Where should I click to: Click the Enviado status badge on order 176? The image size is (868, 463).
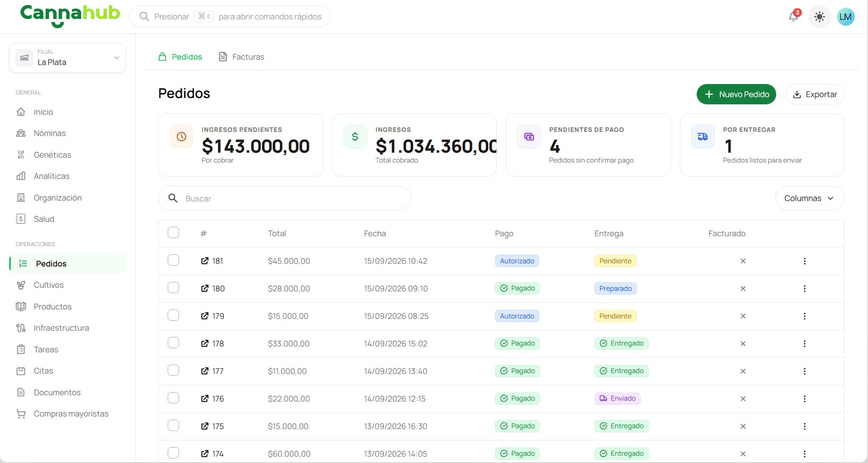pos(617,398)
